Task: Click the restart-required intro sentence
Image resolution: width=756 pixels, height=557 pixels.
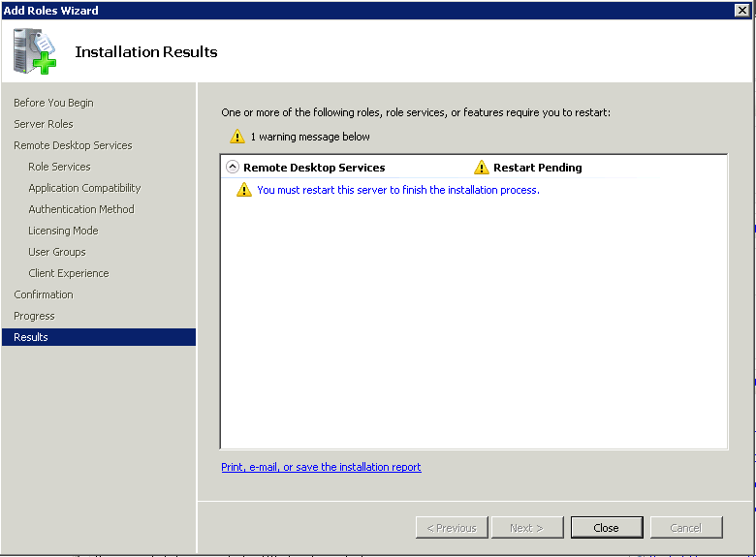Action: (x=416, y=112)
